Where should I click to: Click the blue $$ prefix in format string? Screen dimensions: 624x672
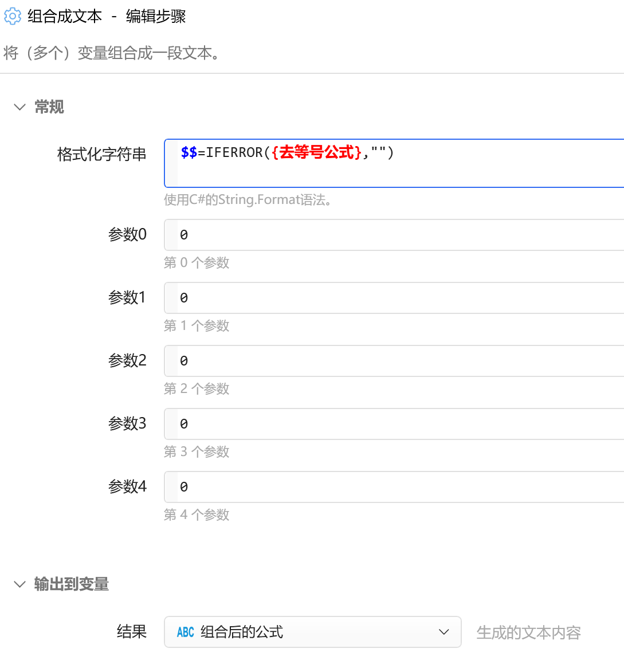(189, 152)
